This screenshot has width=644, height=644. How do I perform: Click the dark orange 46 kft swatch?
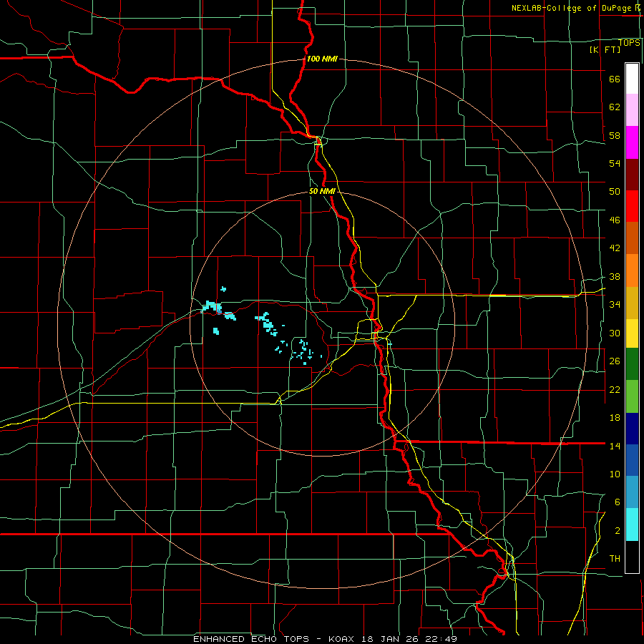632,238
